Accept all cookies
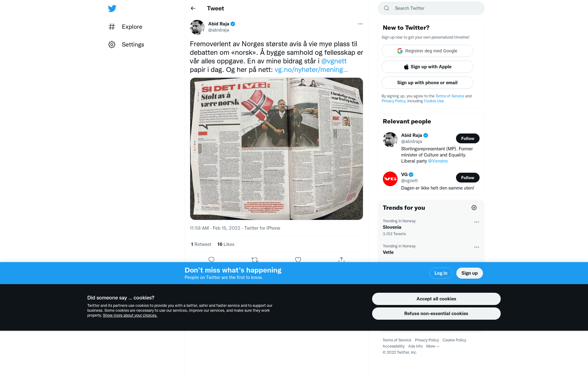The height and width of the screenshot is (380, 588). pos(436,299)
